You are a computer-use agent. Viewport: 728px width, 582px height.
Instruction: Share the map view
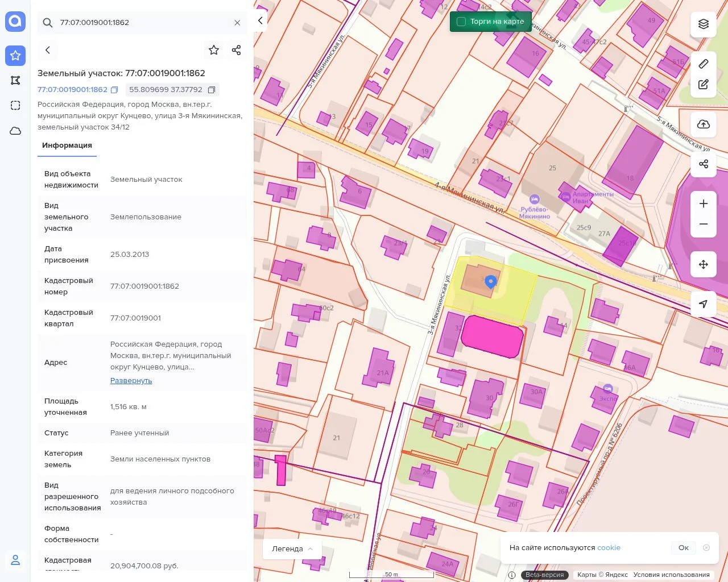click(704, 164)
